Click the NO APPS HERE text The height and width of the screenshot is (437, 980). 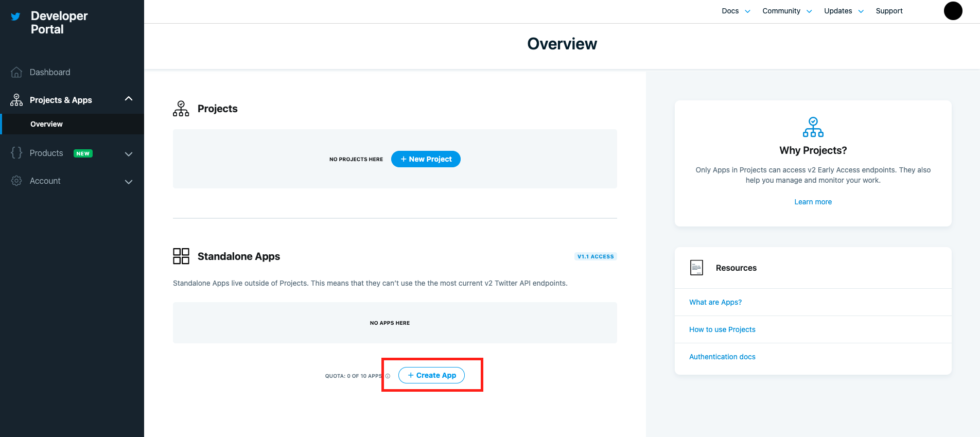coord(390,323)
